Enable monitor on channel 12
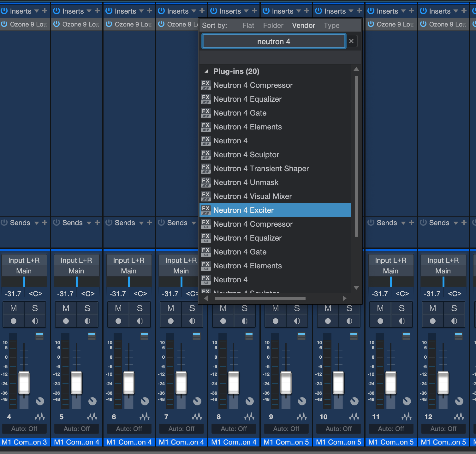The width and height of the screenshot is (476, 454). (454, 321)
